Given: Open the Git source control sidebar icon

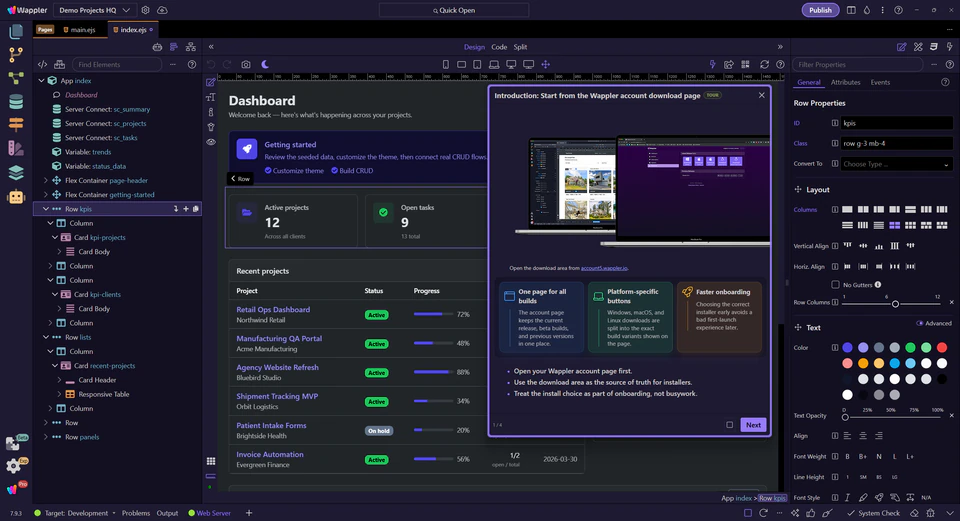Looking at the screenshot, I should coord(16,54).
